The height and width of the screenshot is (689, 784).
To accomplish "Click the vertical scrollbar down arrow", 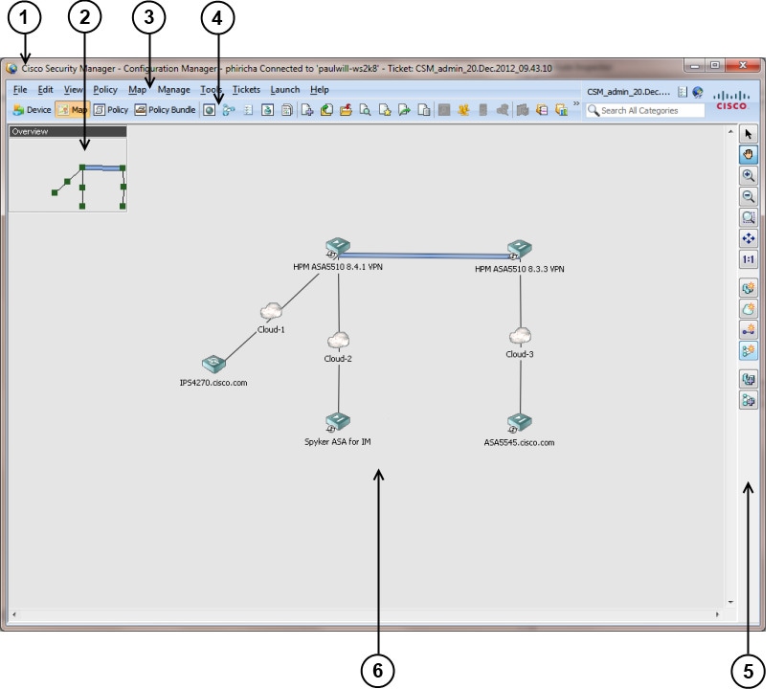I will pos(730,602).
